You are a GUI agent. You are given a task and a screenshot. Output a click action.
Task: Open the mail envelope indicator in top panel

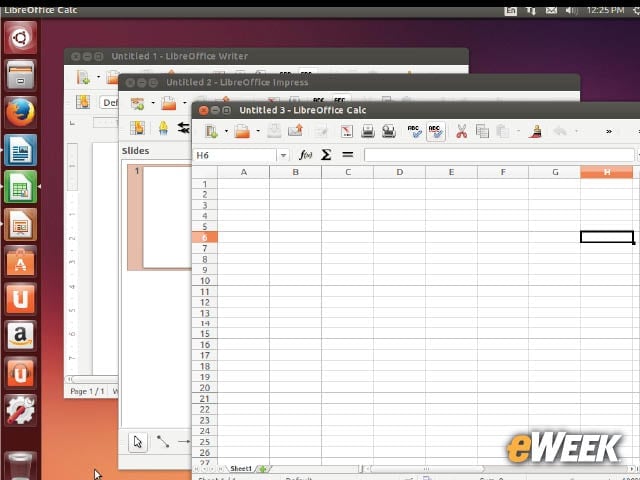551,10
